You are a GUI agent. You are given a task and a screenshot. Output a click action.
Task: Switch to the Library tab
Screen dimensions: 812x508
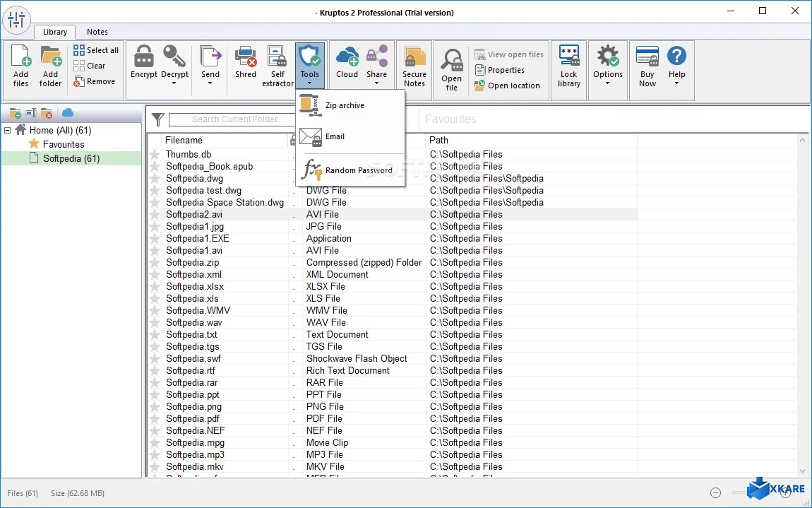point(55,32)
